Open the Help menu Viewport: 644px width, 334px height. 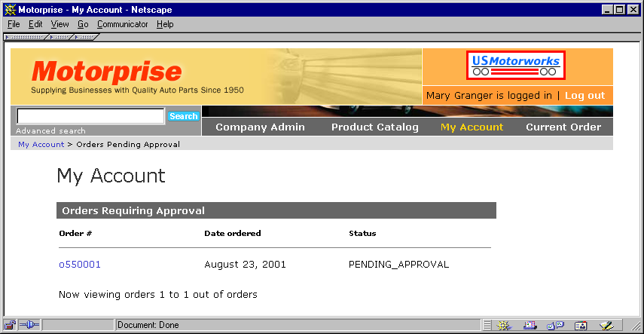point(165,24)
